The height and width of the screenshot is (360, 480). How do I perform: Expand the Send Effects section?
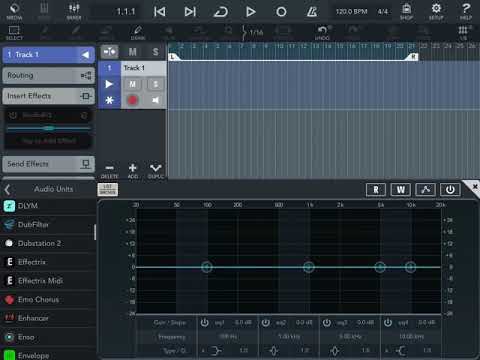pos(49,164)
